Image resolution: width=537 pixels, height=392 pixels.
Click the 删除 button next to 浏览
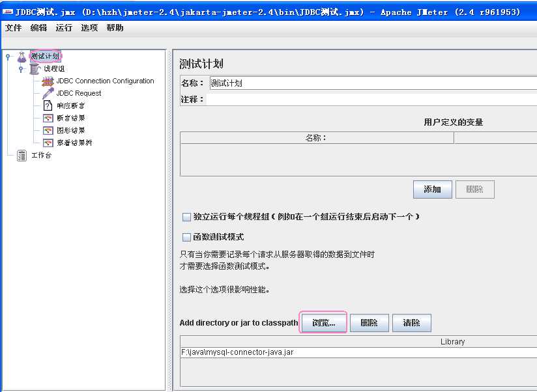tap(369, 323)
